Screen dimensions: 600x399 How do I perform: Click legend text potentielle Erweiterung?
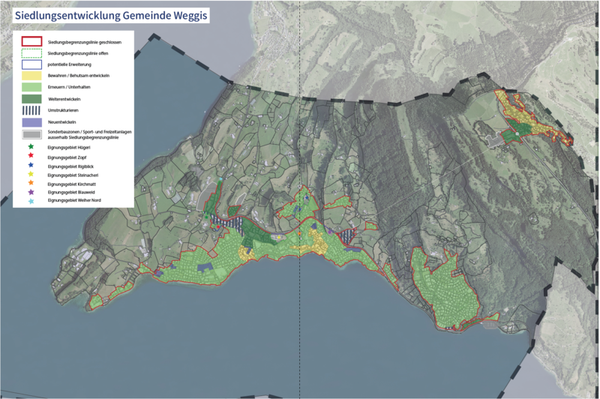click(69, 65)
